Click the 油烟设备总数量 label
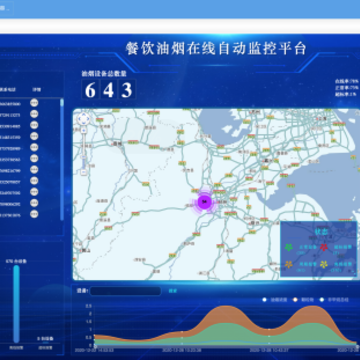This screenshot has height=360, width=360. (104, 74)
